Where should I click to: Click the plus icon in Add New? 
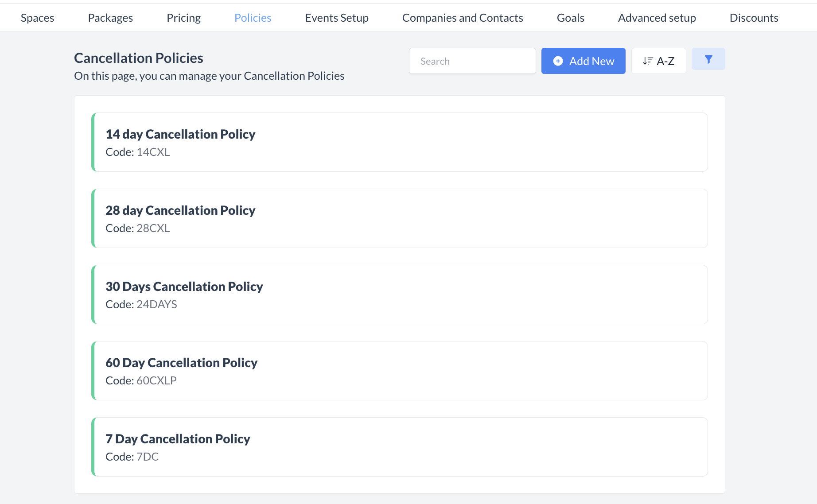pos(558,61)
